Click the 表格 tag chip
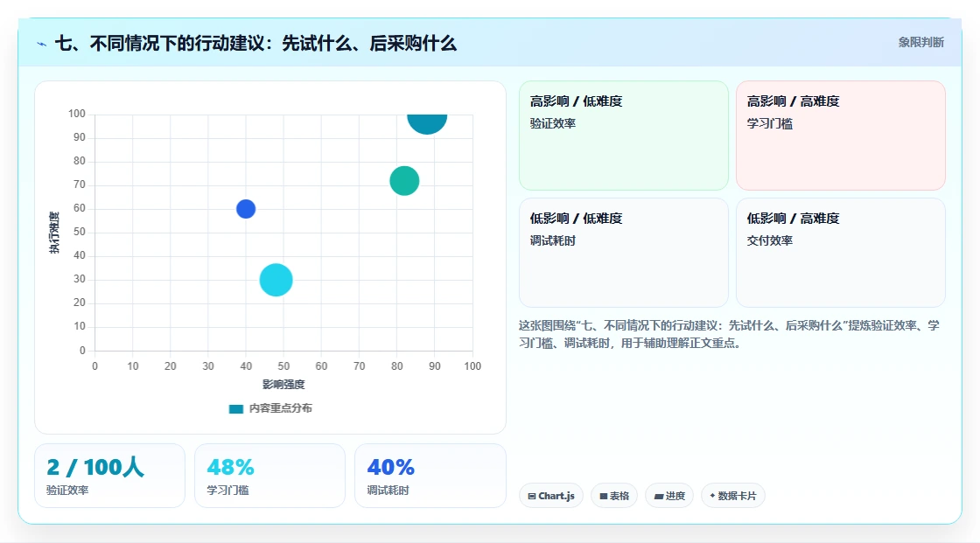This screenshot has height=543, width=980. click(x=614, y=496)
